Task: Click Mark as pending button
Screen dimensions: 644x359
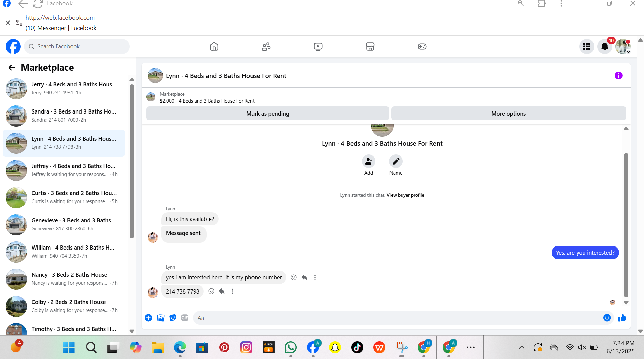Action: (268, 114)
